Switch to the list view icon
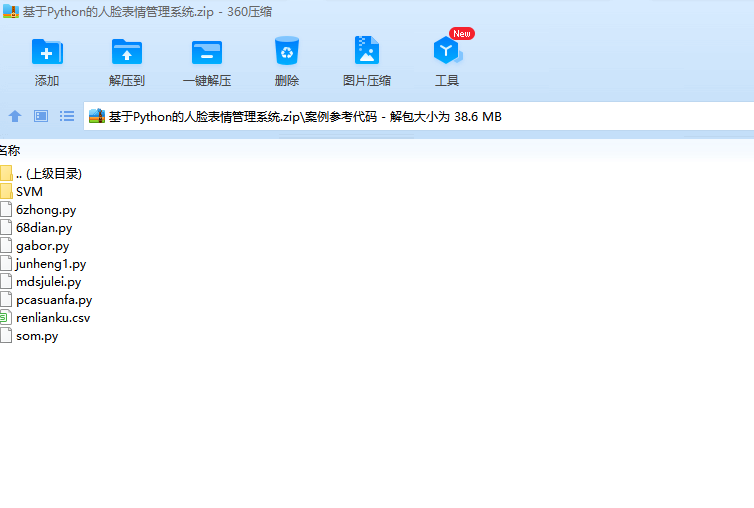This screenshot has height=508, width=754. 67,116
